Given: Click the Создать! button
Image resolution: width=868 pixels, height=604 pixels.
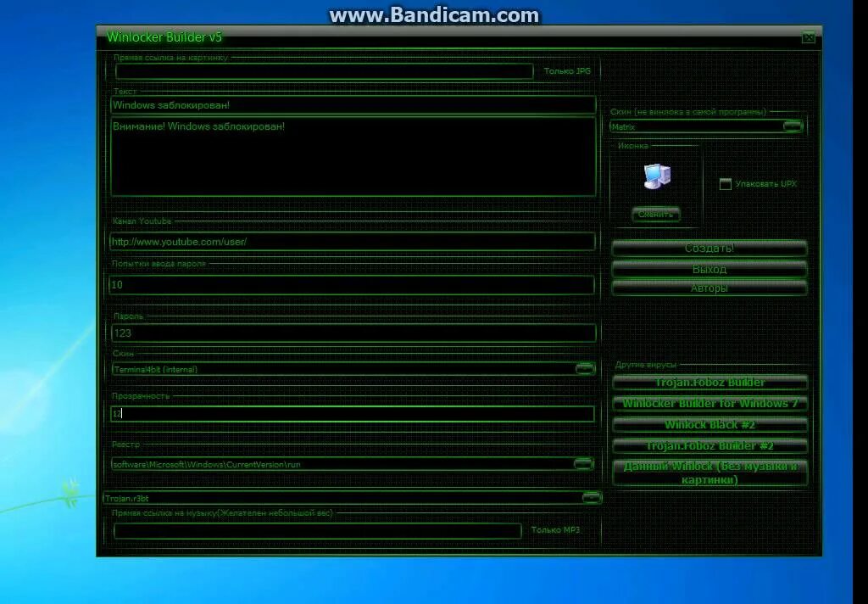Looking at the screenshot, I should (709, 249).
